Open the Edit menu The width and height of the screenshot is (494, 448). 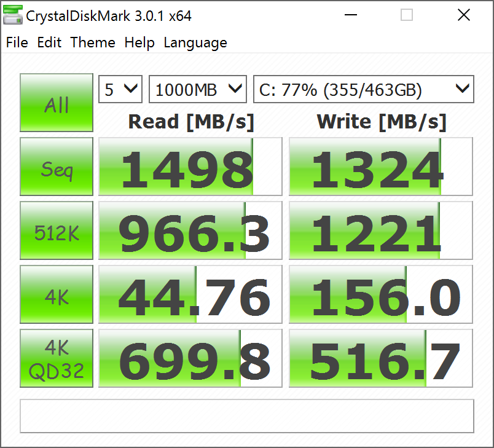coord(49,42)
